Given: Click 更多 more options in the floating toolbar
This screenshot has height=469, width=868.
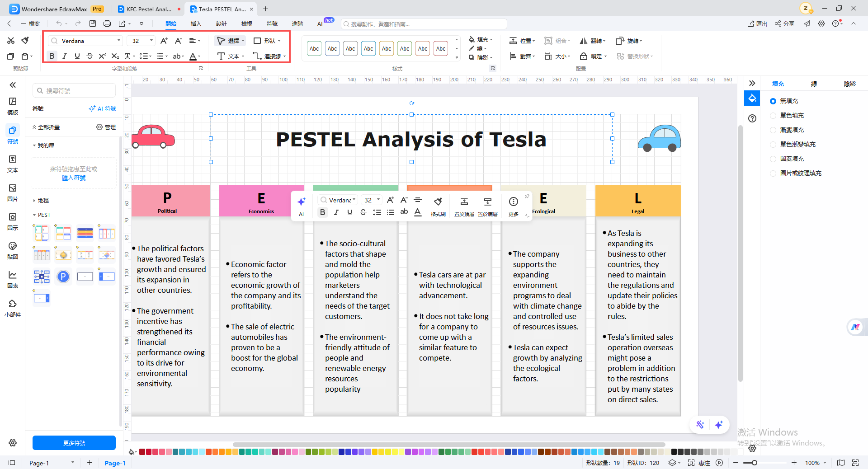Looking at the screenshot, I should pyautogui.click(x=514, y=206).
